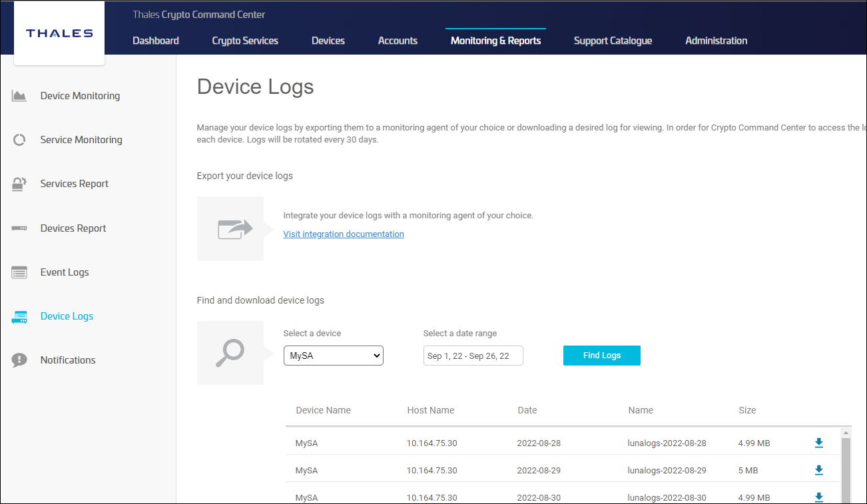Download the lunalogs-2022-08-29 log file

tap(819, 470)
